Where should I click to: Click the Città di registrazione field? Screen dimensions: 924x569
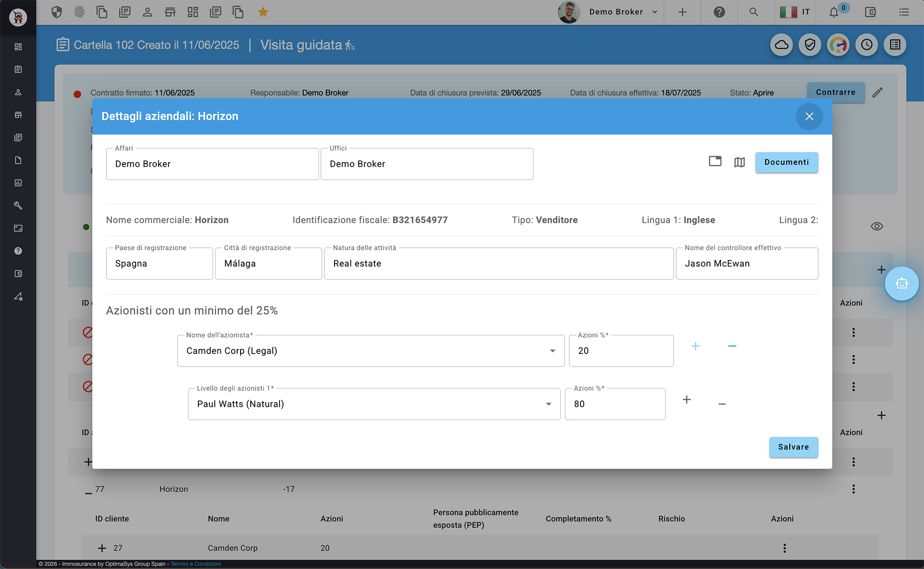click(268, 264)
